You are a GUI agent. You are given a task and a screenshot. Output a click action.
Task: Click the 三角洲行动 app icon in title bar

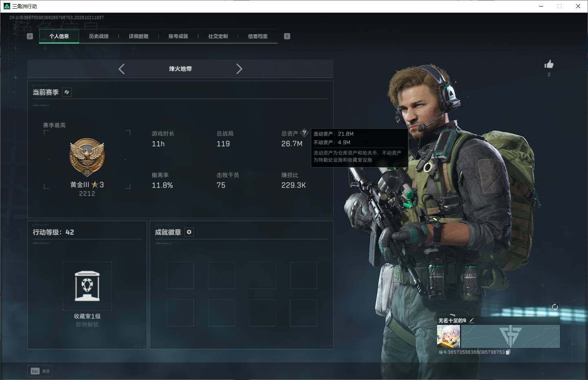[7, 6]
